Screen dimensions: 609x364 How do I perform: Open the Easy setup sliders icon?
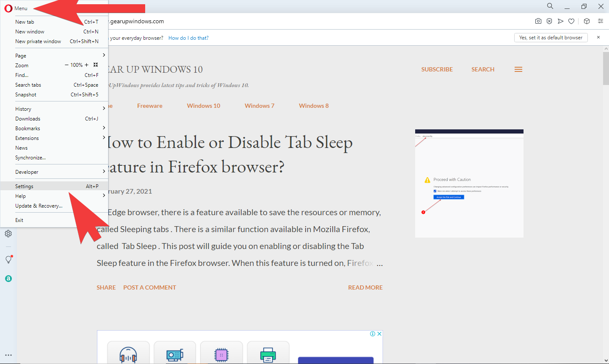click(600, 21)
